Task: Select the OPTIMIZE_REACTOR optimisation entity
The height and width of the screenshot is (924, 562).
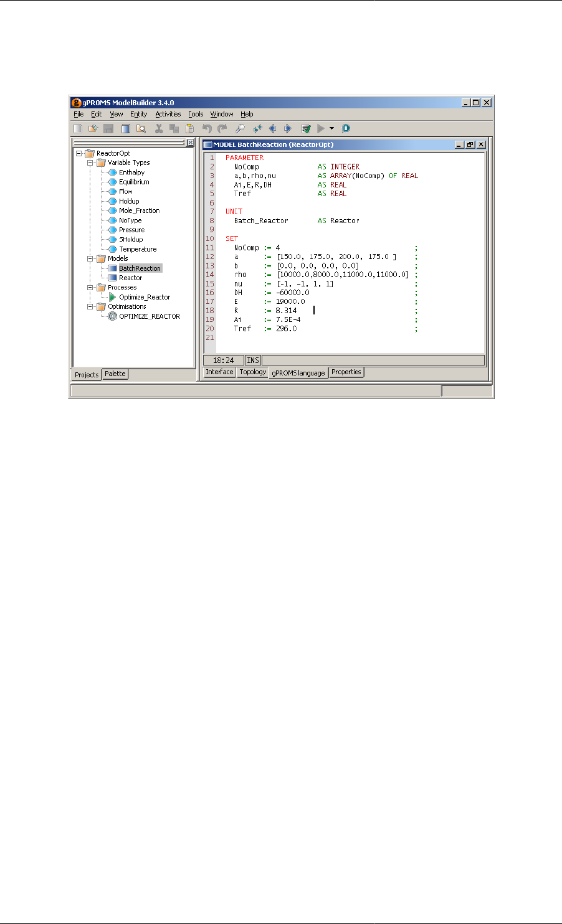Action: [x=150, y=316]
